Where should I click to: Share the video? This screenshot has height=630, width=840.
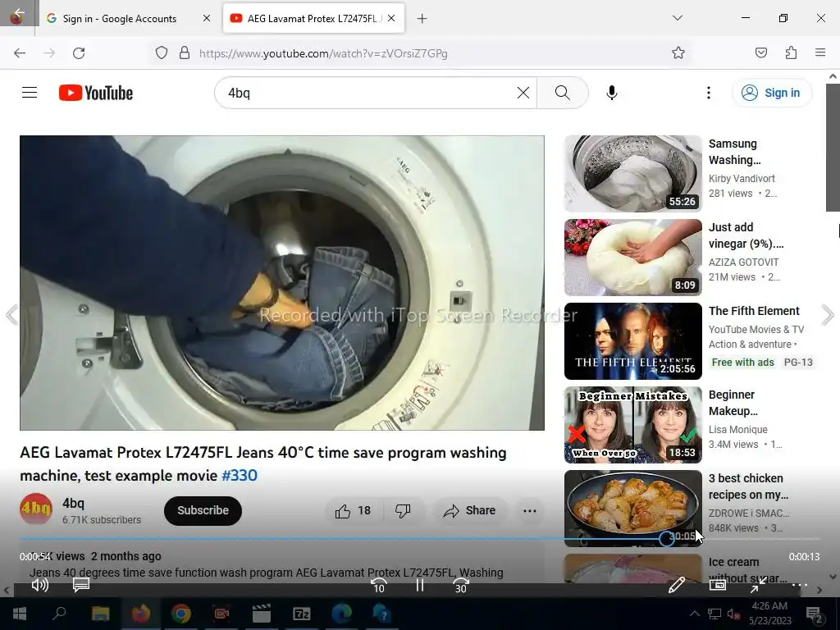(469, 510)
